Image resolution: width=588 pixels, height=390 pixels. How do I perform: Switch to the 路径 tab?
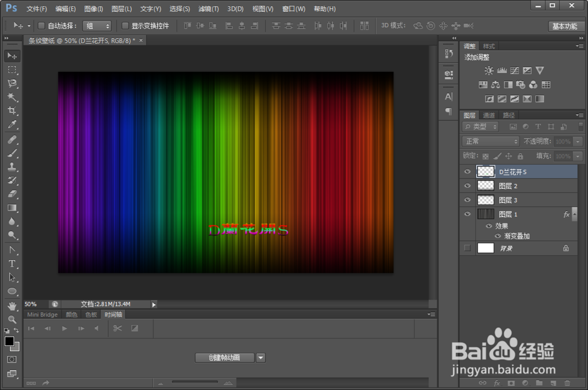(x=509, y=115)
